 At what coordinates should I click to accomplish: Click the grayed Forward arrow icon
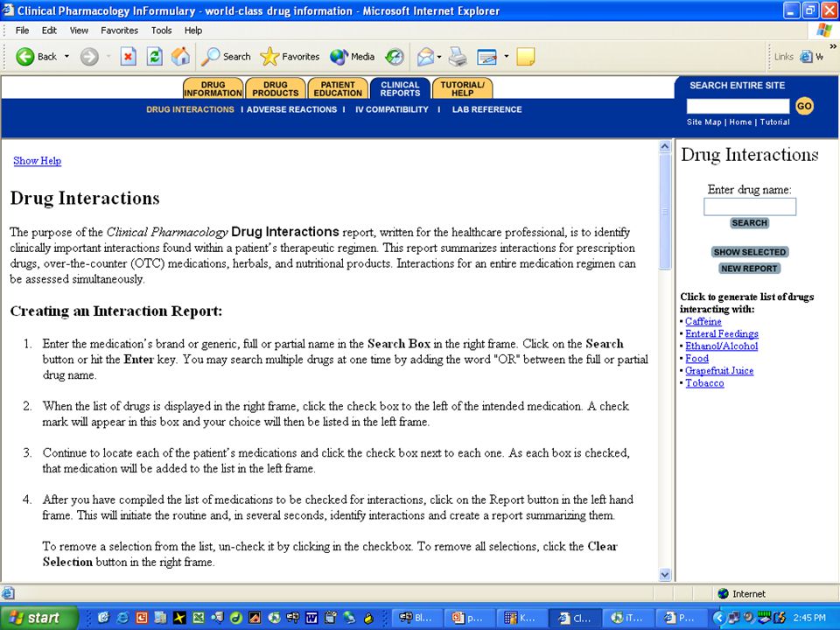[89, 56]
